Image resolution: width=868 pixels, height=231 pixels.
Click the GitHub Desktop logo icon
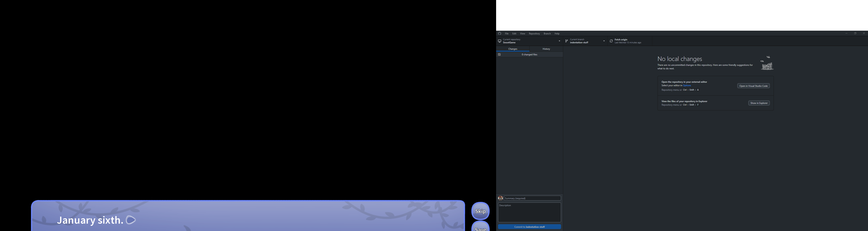click(x=500, y=33)
